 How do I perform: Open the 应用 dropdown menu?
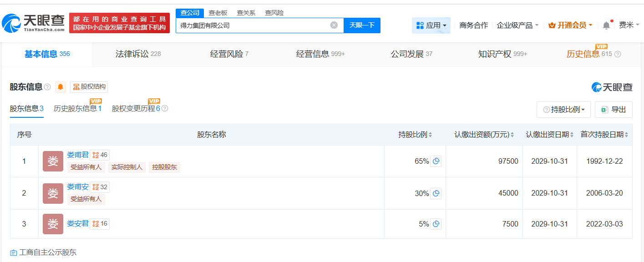431,25
